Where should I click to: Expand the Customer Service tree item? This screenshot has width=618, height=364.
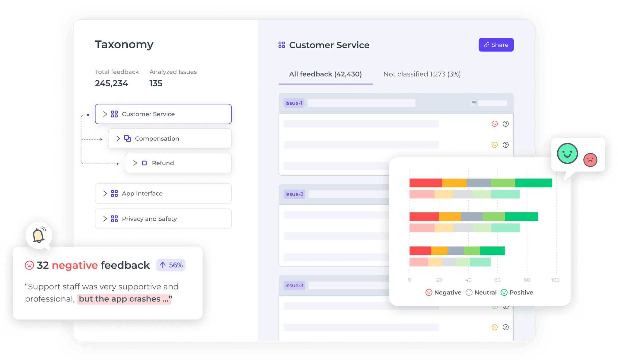click(105, 114)
